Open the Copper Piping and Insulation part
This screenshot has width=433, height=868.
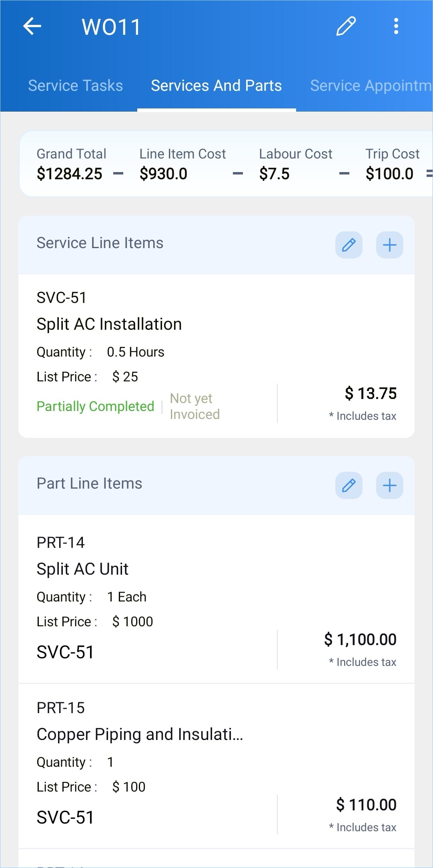[140, 734]
